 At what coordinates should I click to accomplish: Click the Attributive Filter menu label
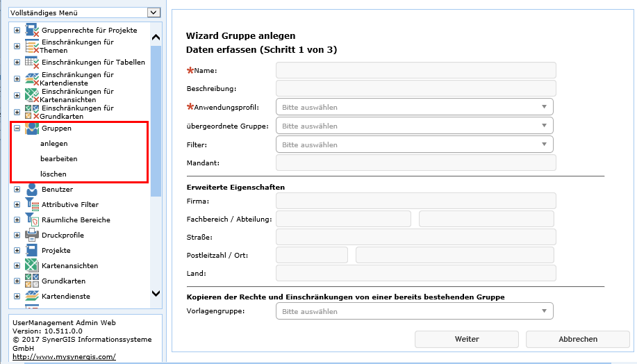[70, 204]
